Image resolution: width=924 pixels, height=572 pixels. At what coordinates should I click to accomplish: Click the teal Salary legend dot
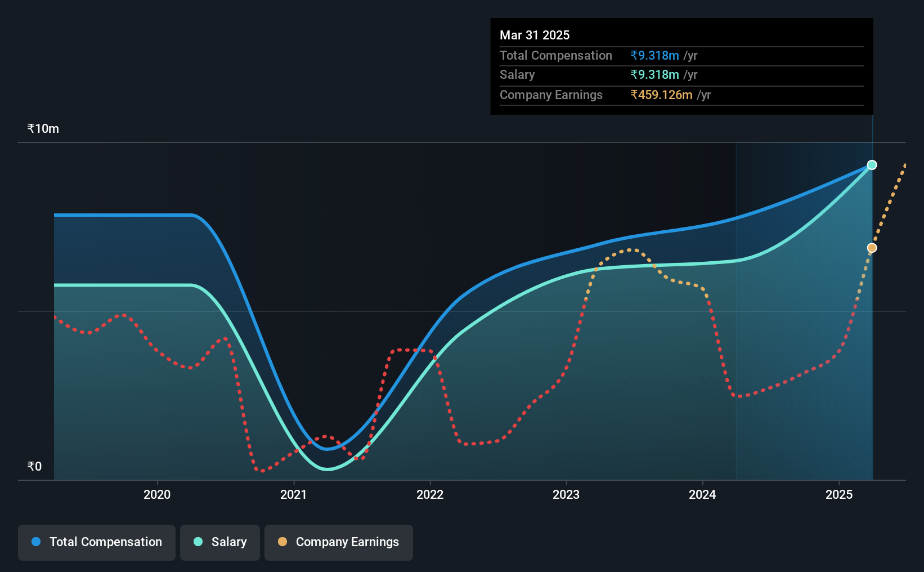coord(198,542)
